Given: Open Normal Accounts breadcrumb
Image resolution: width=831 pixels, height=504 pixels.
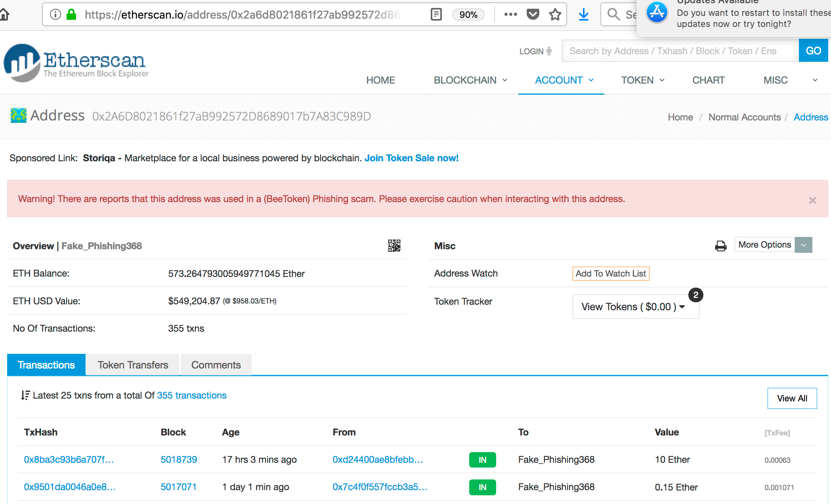Looking at the screenshot, I should [x=744, y=117].
